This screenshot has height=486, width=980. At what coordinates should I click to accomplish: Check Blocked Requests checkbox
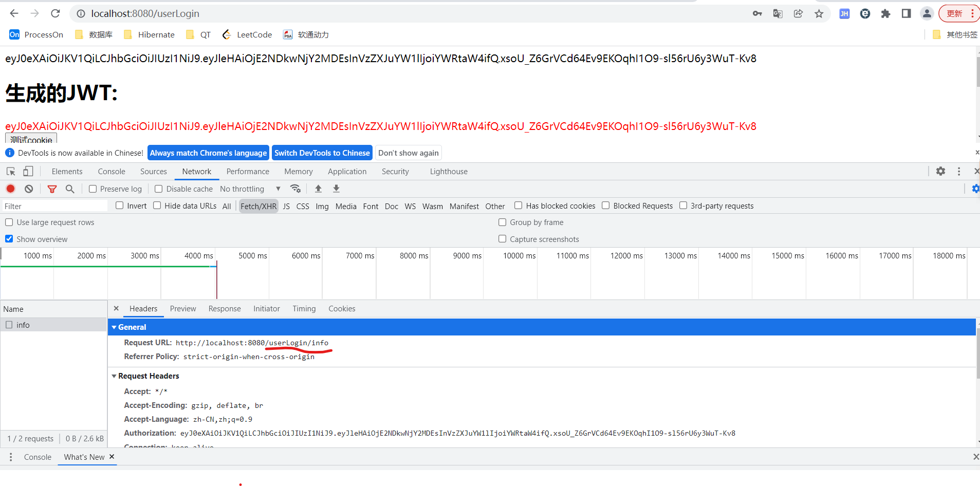coord(606,205)
